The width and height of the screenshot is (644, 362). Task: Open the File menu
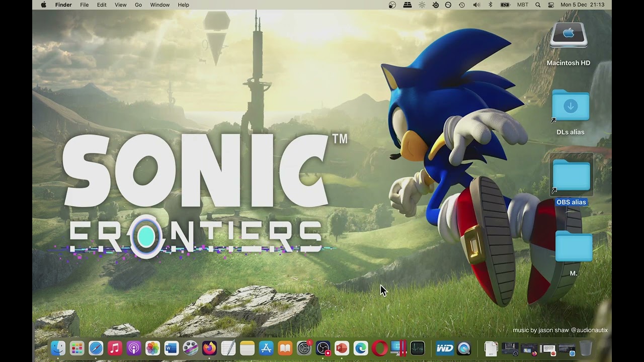[x=85, y=5]
